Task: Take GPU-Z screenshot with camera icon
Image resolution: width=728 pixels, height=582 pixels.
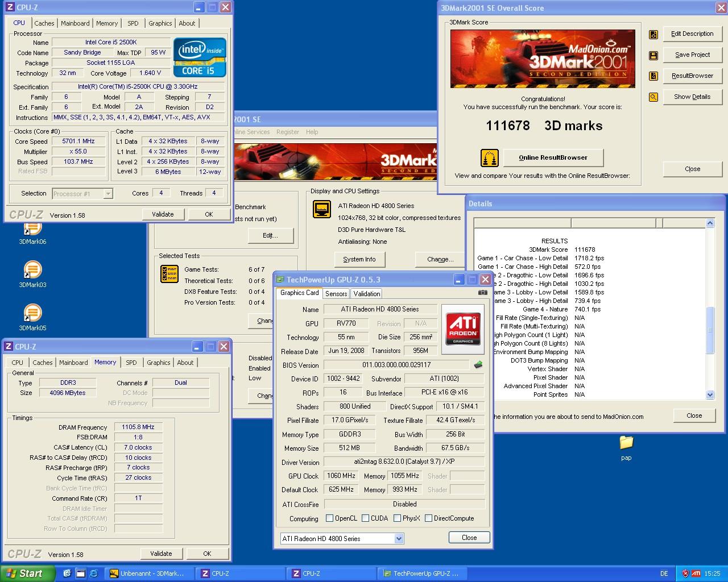Action: (482, 293)
